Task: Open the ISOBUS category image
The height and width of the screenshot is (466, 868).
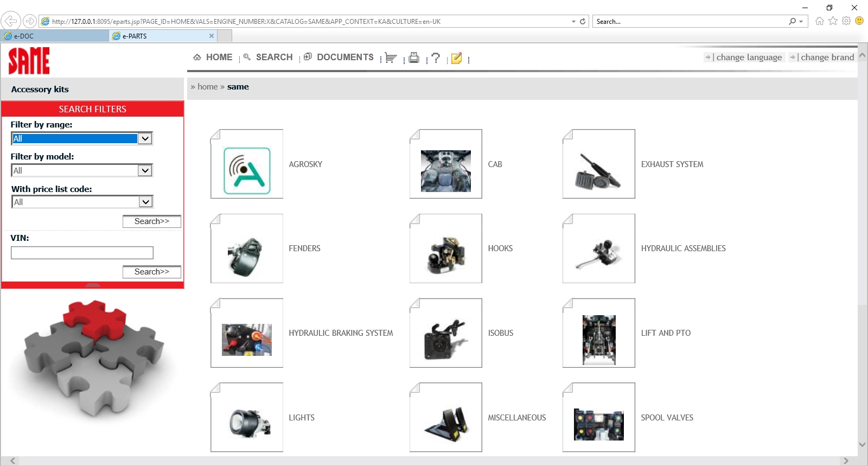Action: (x=446, y=333)
